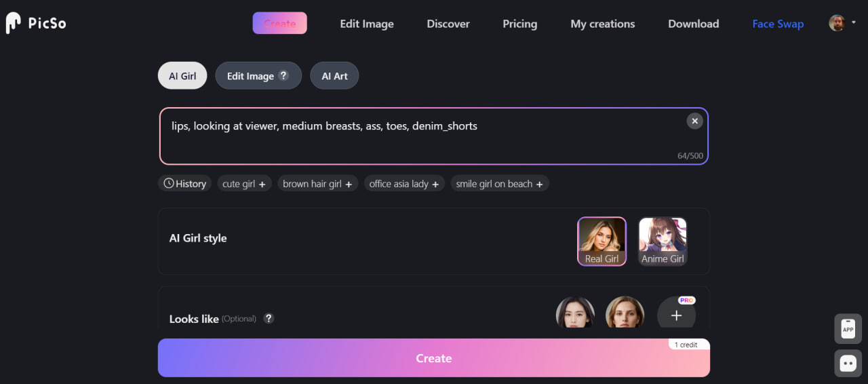Switch to the AI Art mode
Viewport: 868px width, 384px height.
click(334, 76)
